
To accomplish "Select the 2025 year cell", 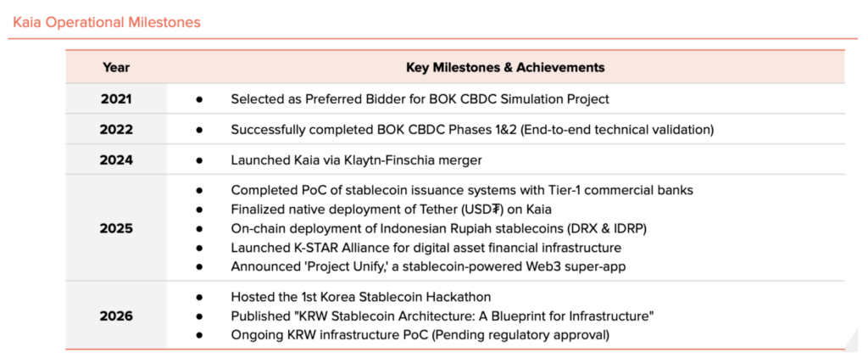I will [x=116, y=227].
